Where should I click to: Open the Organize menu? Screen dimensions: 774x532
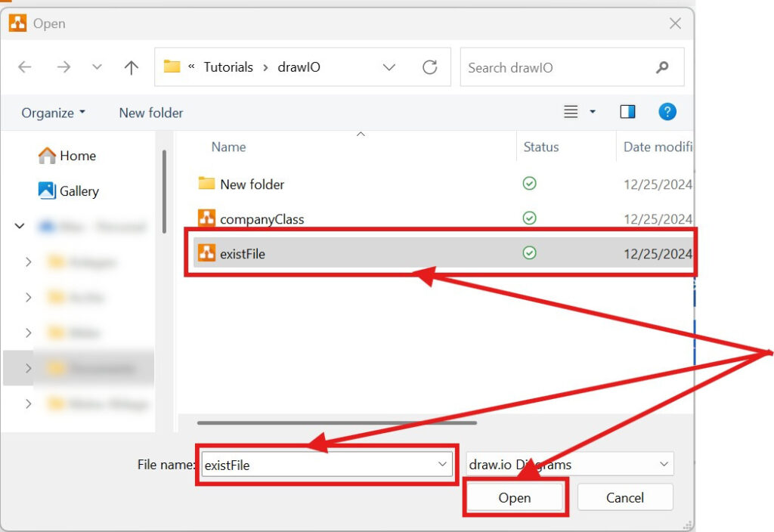pyautogui.click(x=48, y=112)
